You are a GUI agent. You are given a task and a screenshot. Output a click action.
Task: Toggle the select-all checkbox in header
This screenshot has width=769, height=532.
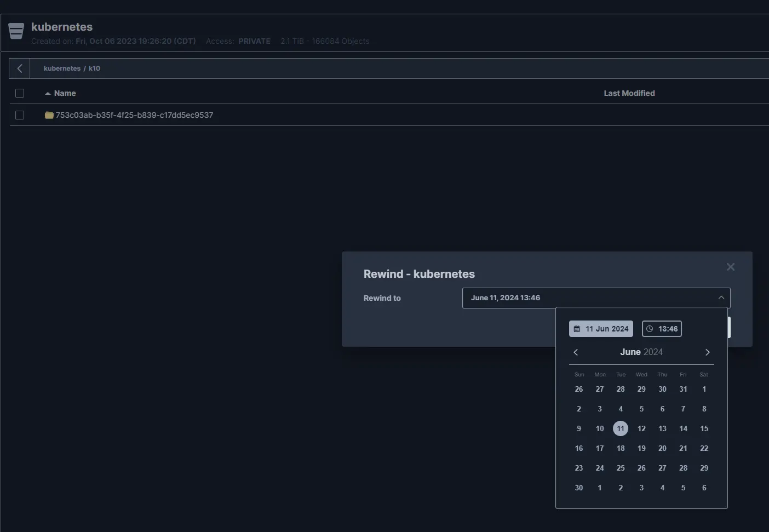coord(20,93)
